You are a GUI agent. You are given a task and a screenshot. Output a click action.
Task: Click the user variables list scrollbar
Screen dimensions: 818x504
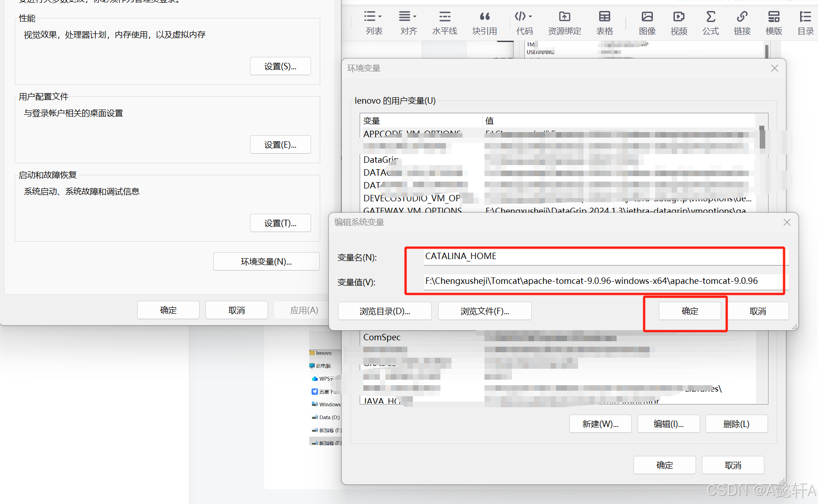(762, 138)
